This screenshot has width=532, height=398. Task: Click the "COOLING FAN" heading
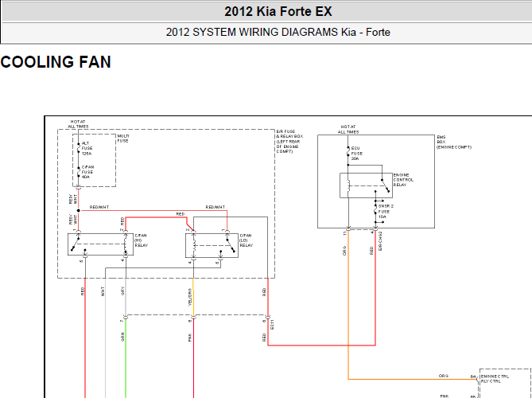click(56, 62)
